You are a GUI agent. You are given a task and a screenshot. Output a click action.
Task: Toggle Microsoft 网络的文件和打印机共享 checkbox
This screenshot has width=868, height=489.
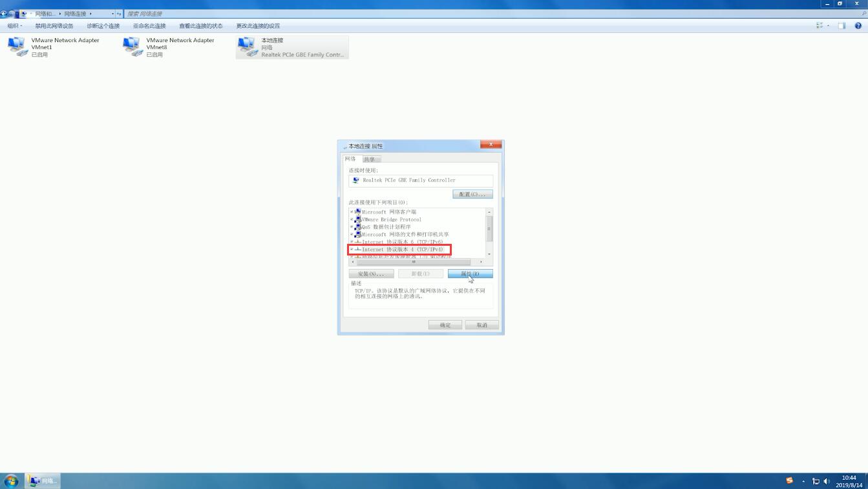352,234
